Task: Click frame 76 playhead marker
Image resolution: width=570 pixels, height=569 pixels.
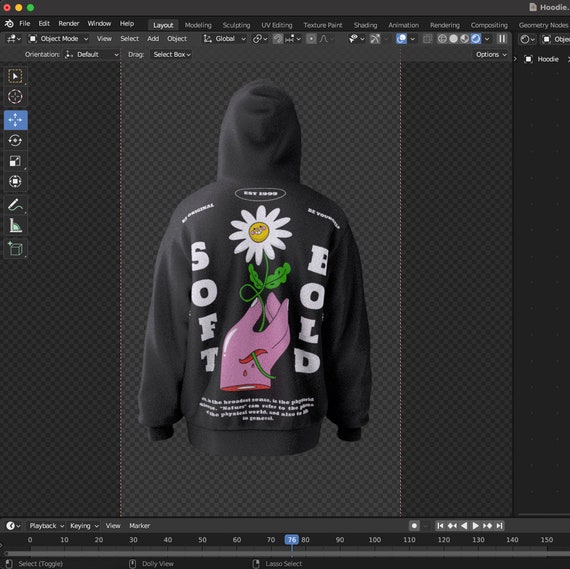Action: [292, 540]
